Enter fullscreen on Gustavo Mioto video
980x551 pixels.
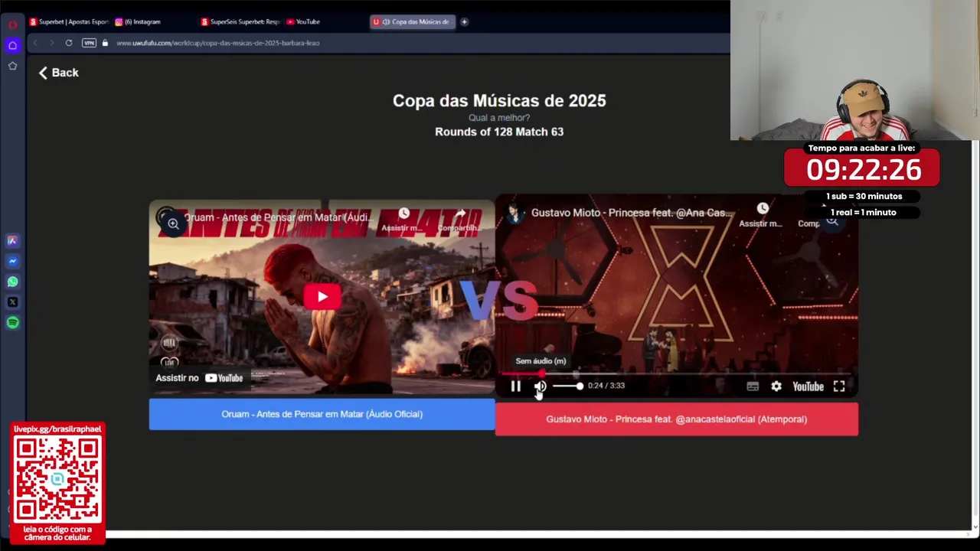click(x=839, y=386)
